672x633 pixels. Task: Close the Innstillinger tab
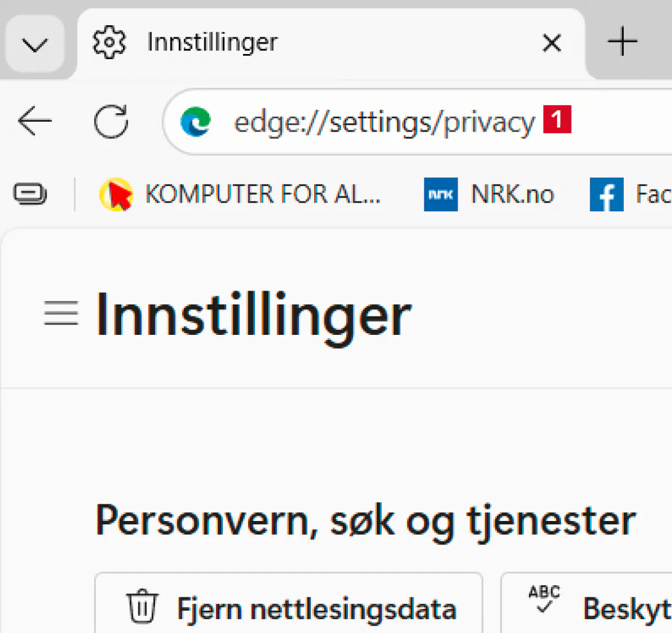click(x=551, y=43)
